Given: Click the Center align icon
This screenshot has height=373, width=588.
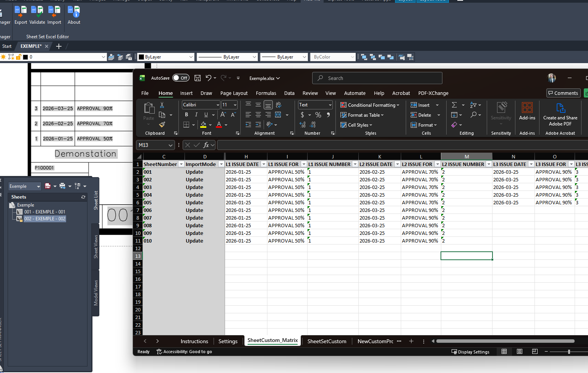Looking at the screenshot, I should pos(258,115).
